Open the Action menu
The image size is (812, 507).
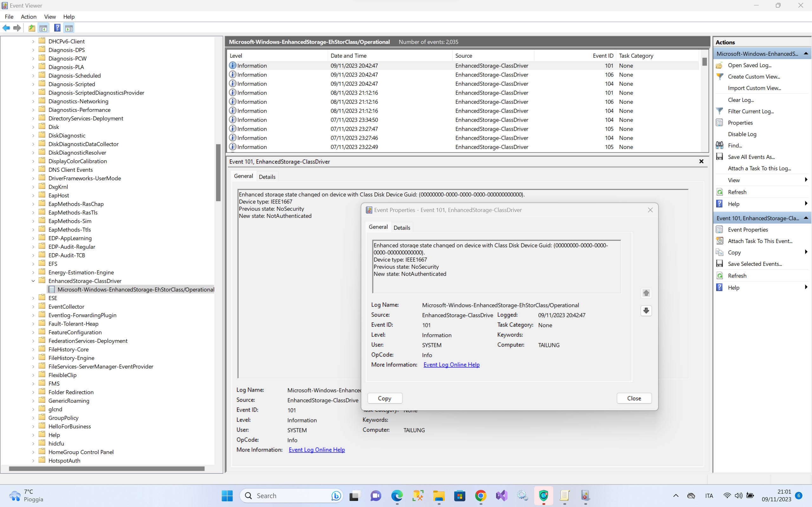29,17
